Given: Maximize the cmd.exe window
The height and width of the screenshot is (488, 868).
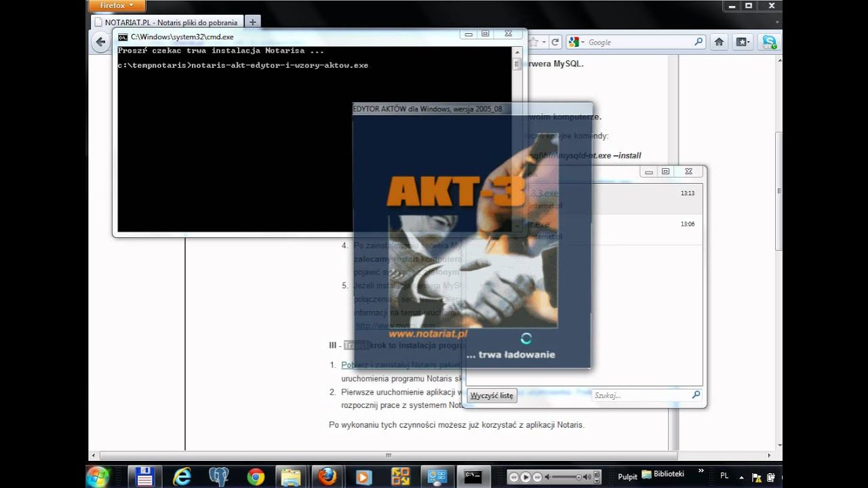Looking at the screenshot, I should (486, 33).
